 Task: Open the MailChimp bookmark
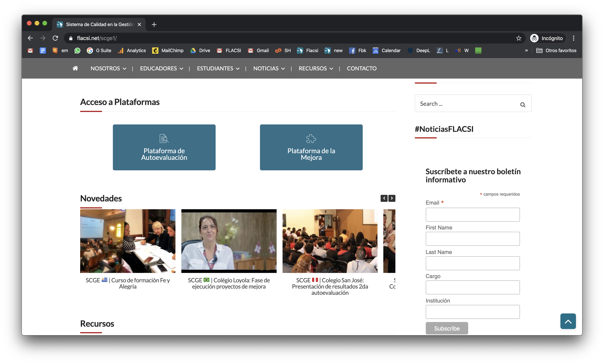[168, 51]
